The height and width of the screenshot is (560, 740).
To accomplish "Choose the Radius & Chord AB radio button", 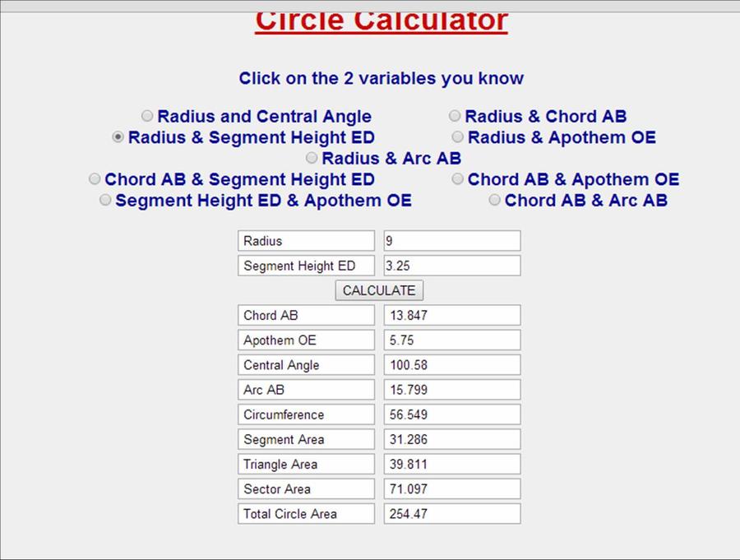I will point(455,116).
